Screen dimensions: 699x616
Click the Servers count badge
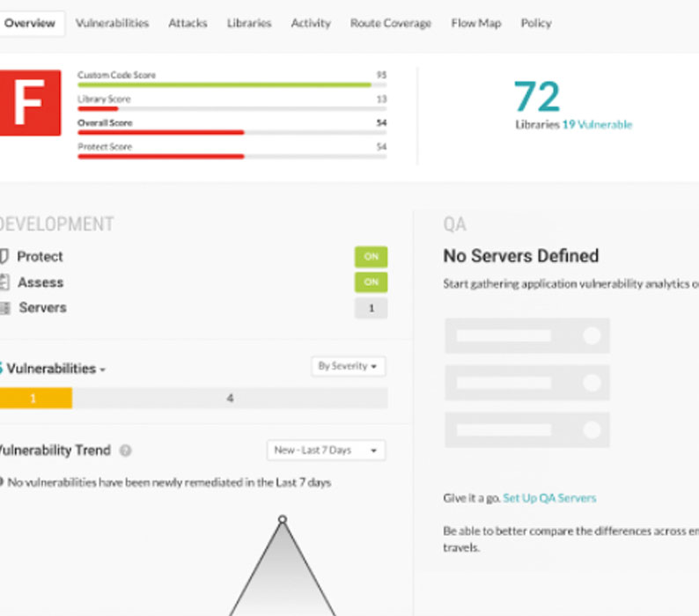click(x=371, y=308)
